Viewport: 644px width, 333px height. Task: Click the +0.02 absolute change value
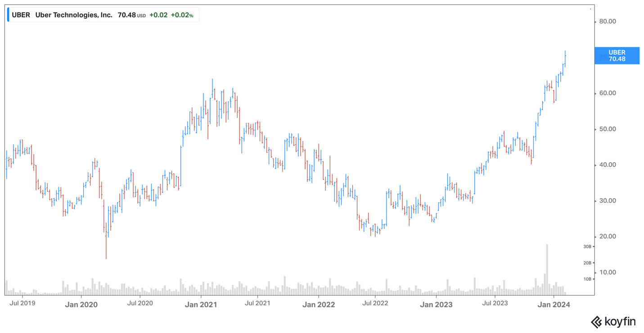point(158,15)
